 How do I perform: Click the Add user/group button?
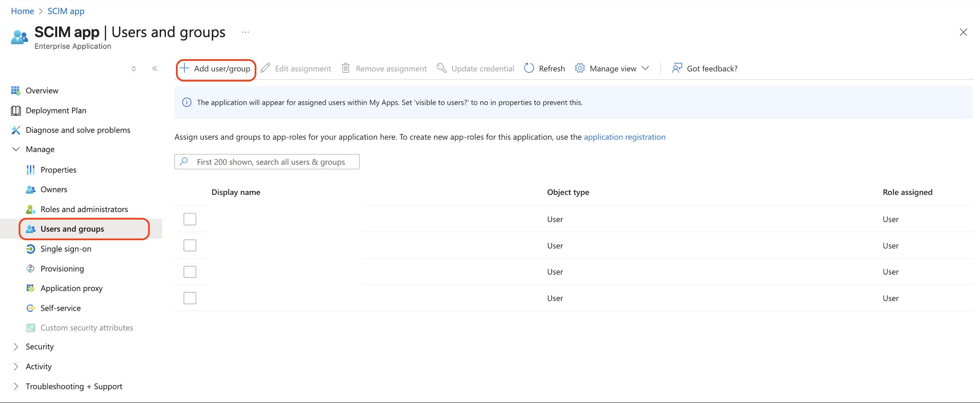pyautogui.click(x=215, y=68)
